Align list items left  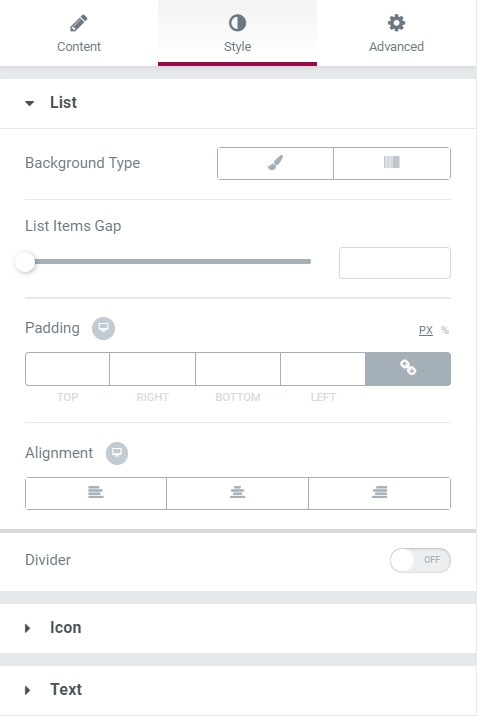point(96,493)
